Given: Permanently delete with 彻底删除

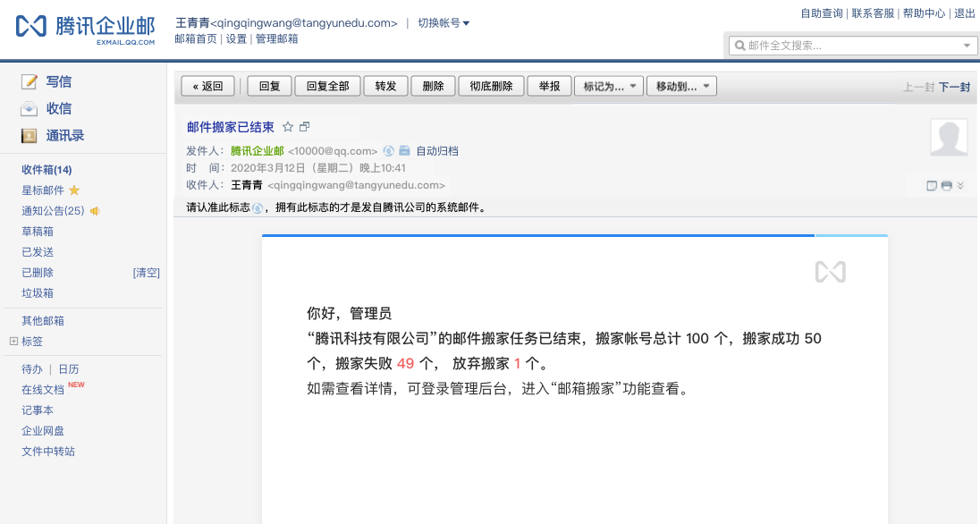Looking at the screenshot, I should tap(491, 87).
